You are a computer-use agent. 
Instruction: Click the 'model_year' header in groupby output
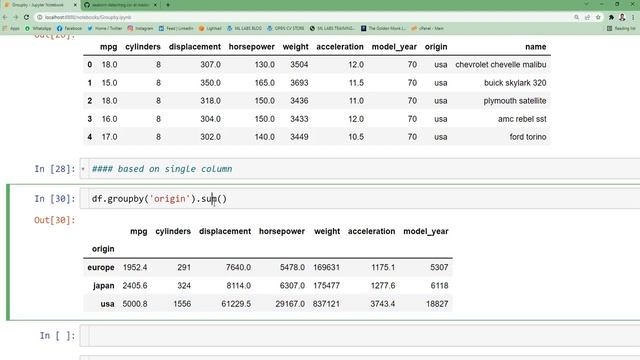tap(426, 231)
